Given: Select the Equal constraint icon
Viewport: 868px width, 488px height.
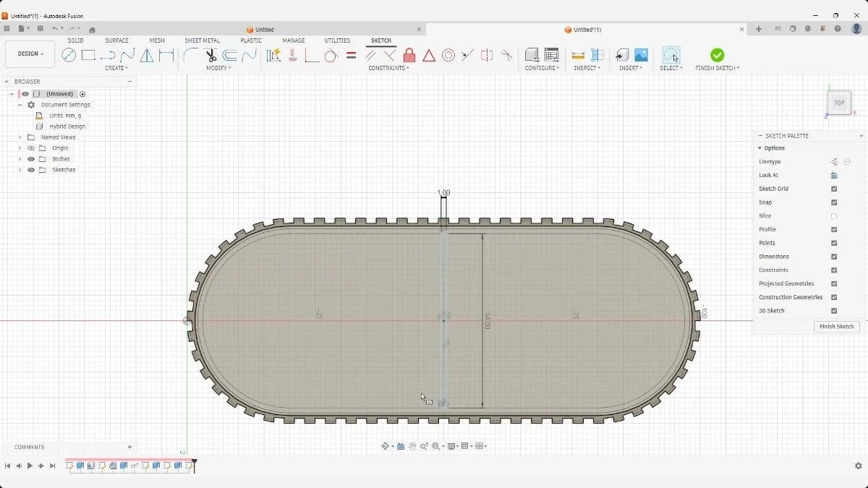Looking at the screenshot, I should [352, 55].
